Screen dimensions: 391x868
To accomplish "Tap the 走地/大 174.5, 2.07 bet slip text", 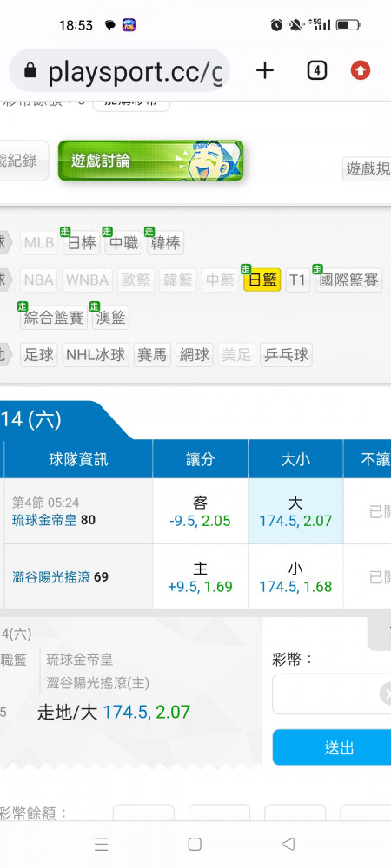I will (114, 712).
